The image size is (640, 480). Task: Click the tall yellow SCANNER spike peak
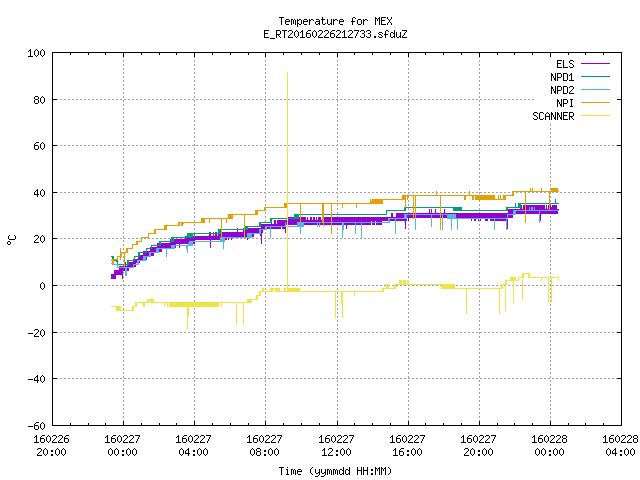(x=287, y=73)
